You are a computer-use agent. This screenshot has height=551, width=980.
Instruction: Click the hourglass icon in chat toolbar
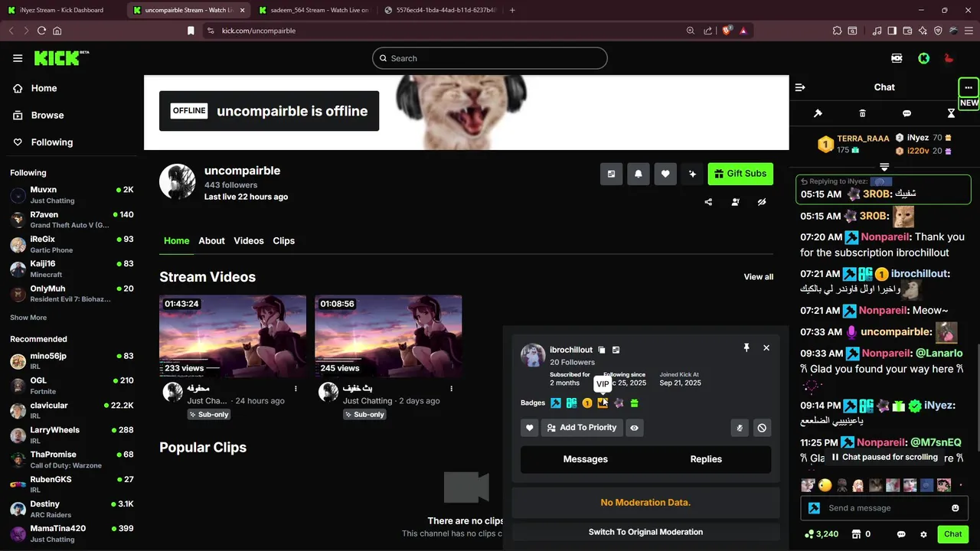pyautogui.click(x=951, y=113)
